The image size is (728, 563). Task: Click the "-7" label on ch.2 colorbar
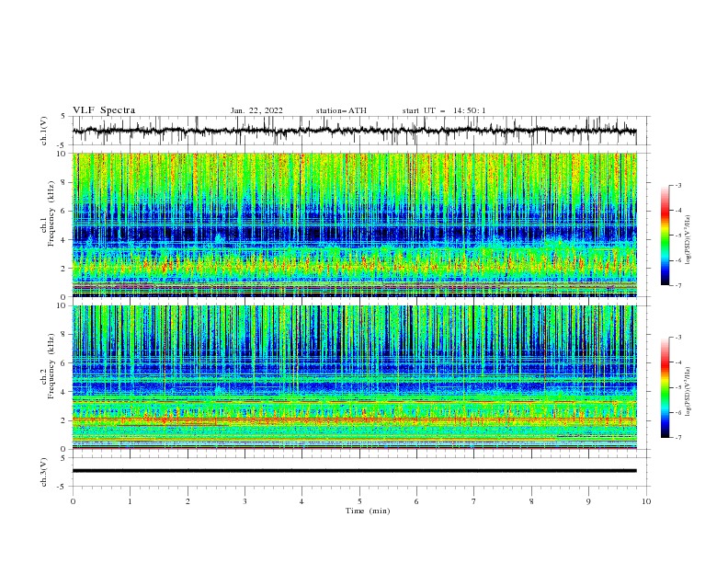coord(677,438)
